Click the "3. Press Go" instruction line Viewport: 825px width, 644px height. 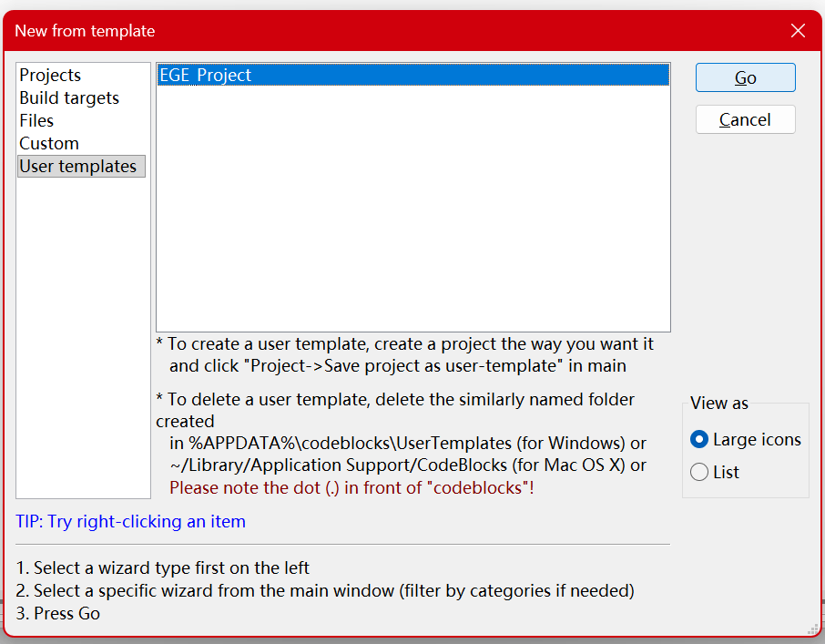pyautogui.click(x=58, y=614)
